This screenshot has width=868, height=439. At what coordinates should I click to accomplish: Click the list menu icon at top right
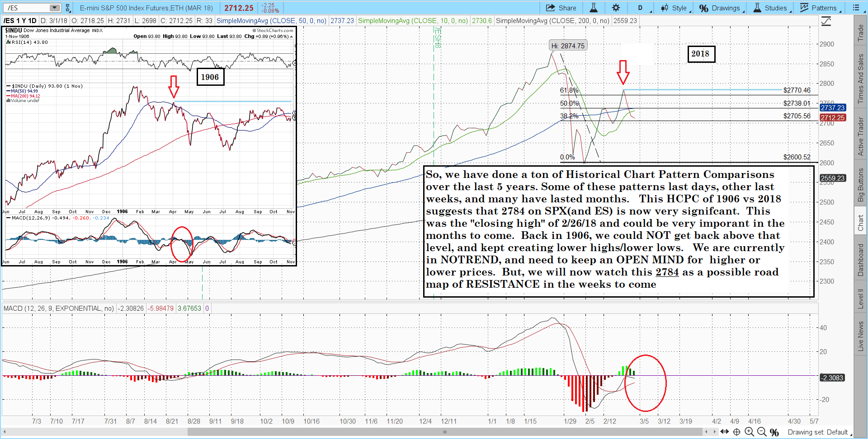(x=856, y=8)
